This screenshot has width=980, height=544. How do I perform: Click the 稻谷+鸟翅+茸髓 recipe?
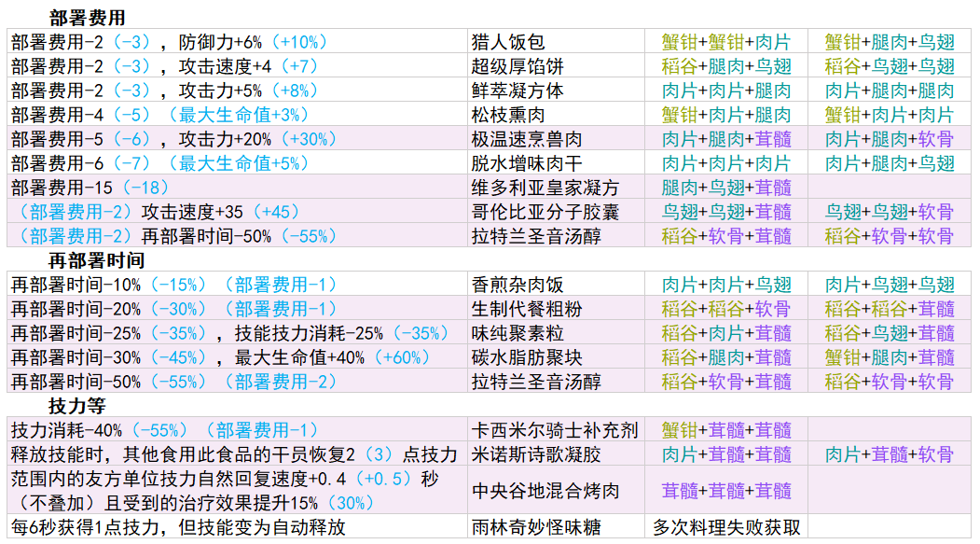[890, 333]
